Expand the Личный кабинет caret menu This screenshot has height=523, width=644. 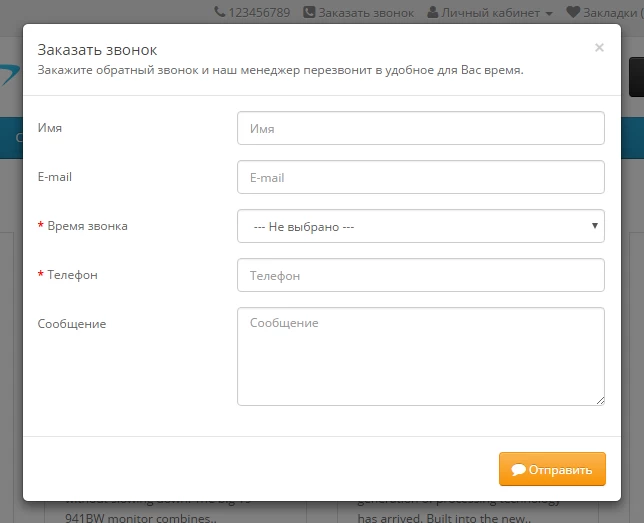549,14
